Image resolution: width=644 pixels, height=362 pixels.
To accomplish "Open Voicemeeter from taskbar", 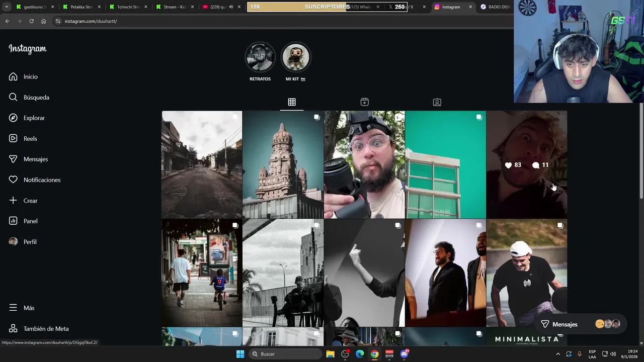I will (x=389, y=354).
